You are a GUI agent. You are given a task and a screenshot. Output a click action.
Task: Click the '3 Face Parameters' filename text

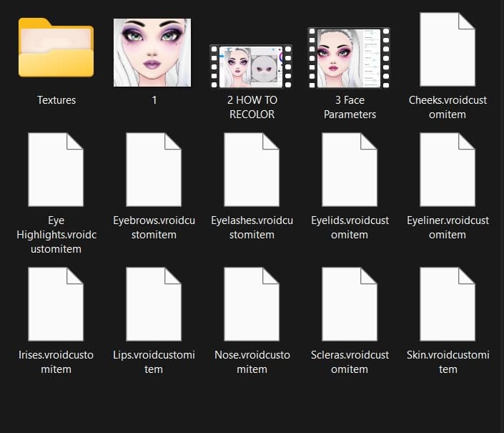coord(350,107)
